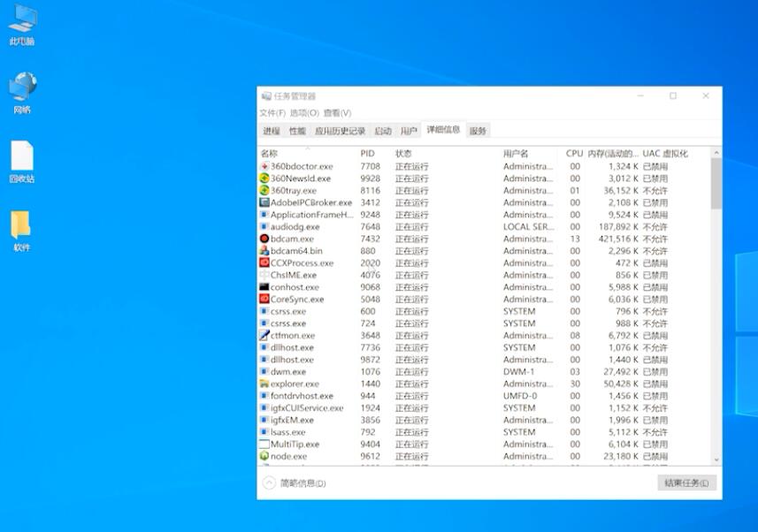Click the bdcam64.bin process icon
Viewport: 758px width, 532px height.
click(x=264, y=251)
